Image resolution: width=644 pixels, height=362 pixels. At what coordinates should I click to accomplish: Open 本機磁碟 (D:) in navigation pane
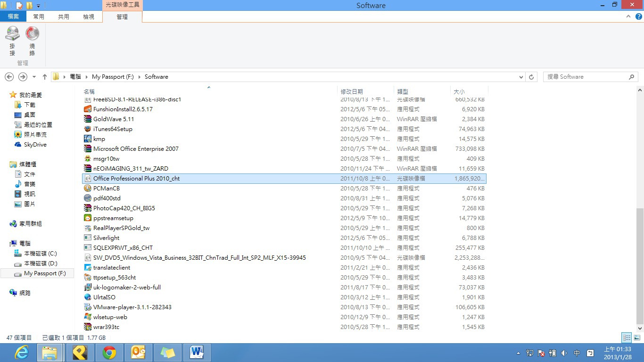[x=41, y=263]
